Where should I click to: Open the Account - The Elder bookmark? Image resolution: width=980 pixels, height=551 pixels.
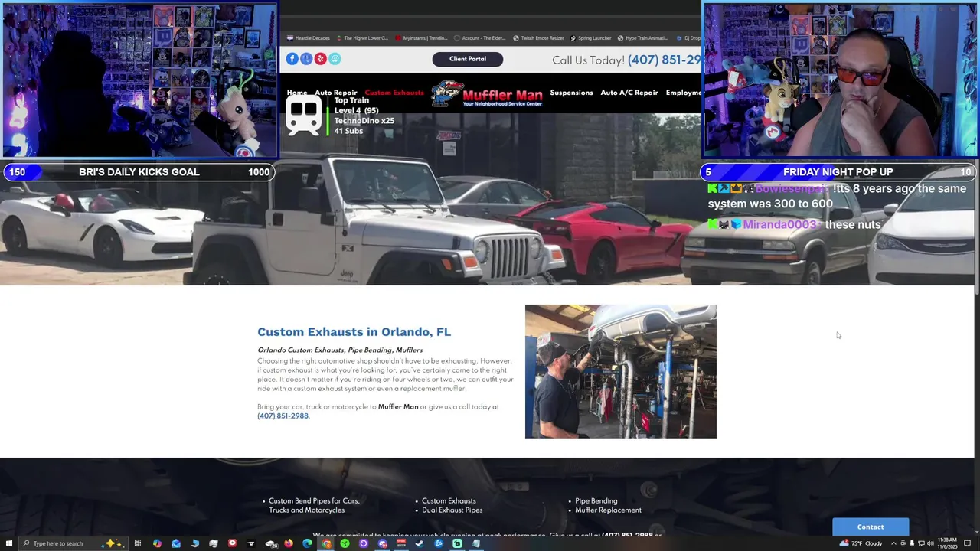coord(479,38)
